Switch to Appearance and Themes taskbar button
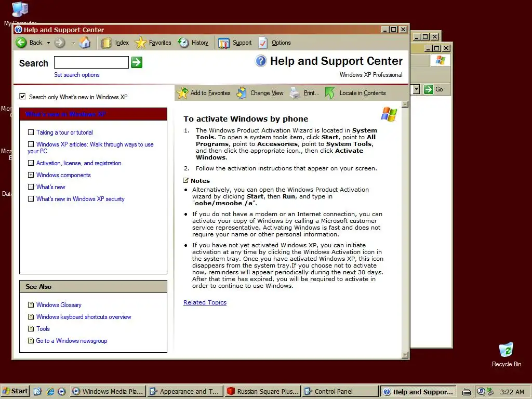Viewport: 532px width, 399px height. (185, 392)
